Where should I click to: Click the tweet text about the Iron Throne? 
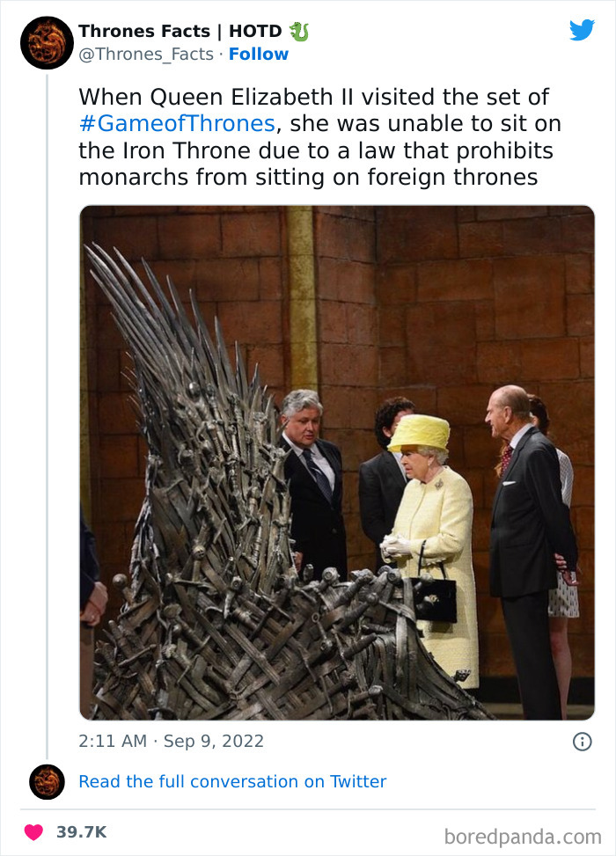pos(319,136)
